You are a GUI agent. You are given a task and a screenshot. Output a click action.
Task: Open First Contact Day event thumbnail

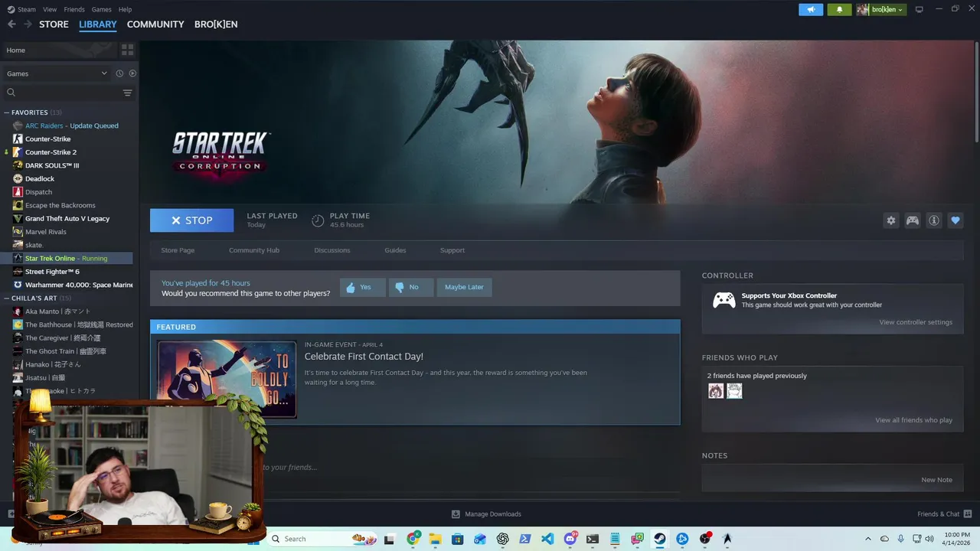click(227, 379)
